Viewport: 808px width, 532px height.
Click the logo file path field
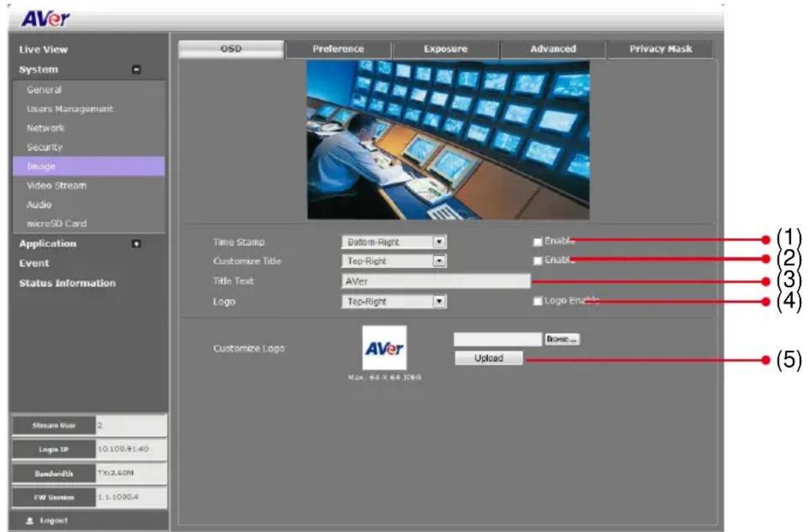pyautogui.click(x=498, y=339)
